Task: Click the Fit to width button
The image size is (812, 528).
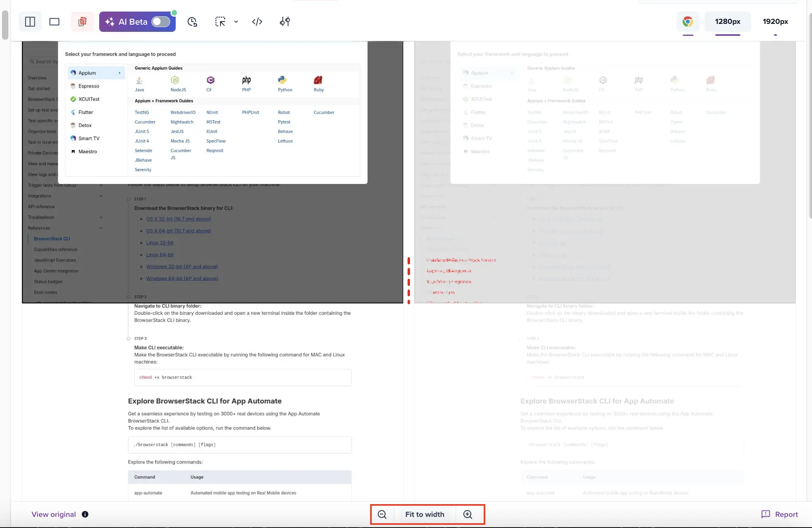Action: tap(425, 514)
